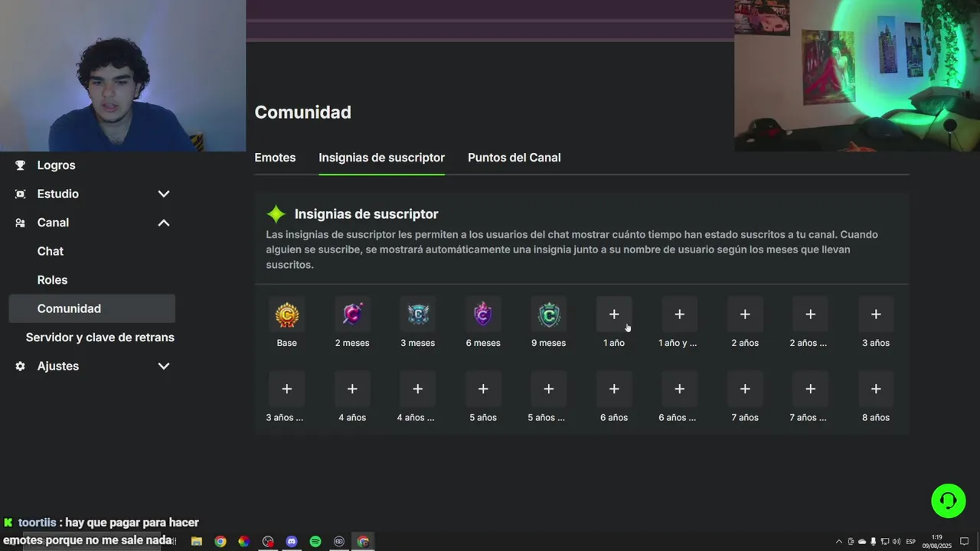
Task: Select the 3 meses badge icon
Action: (x=418, y=315)
